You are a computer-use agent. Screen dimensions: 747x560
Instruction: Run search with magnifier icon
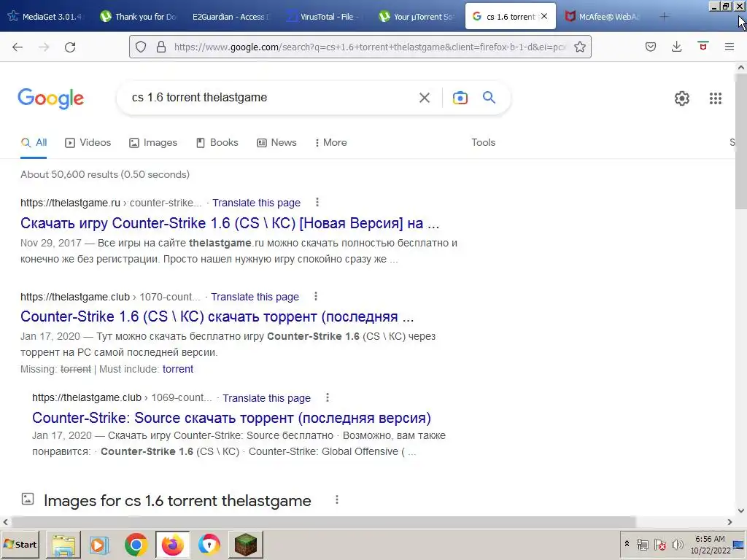coord(489,97)
